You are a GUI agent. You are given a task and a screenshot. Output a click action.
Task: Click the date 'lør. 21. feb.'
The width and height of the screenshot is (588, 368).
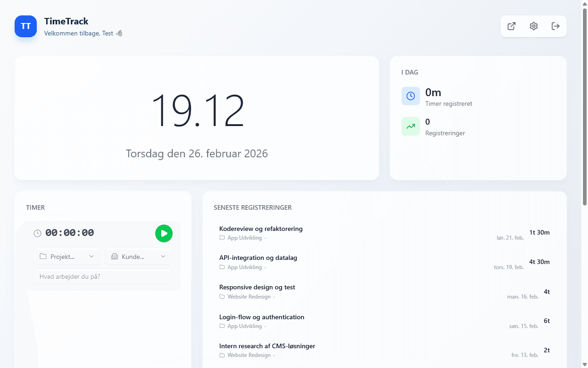[x=510, y=238]
